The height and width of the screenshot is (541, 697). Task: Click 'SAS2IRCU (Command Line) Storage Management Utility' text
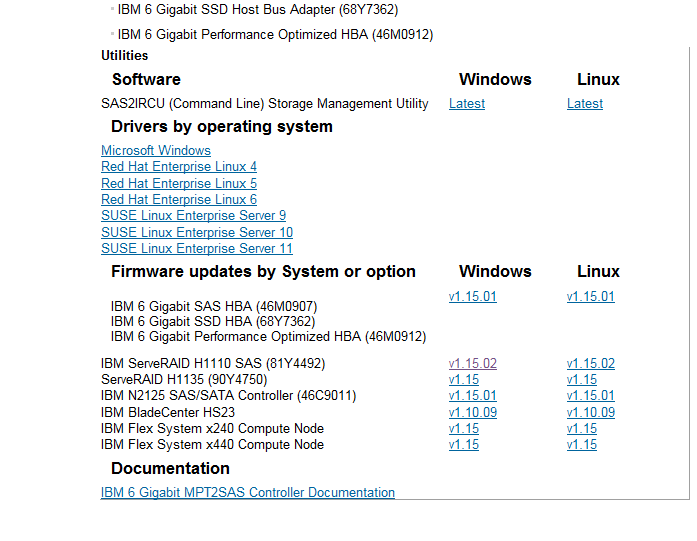(x=264, y=104)
